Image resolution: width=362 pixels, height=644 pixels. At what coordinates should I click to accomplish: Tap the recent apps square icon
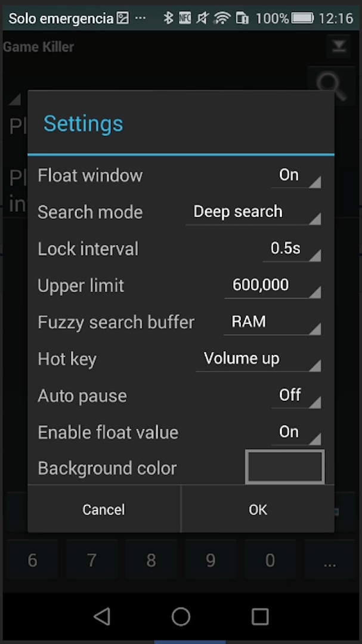pyautogui.click(x=259, y=616)
